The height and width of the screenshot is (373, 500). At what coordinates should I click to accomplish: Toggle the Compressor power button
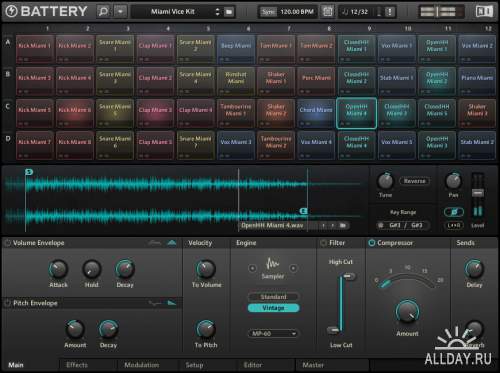point(372,243)
